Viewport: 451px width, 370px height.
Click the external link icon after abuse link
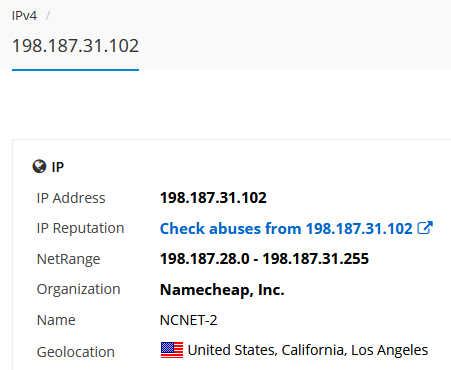click(425, 228)
